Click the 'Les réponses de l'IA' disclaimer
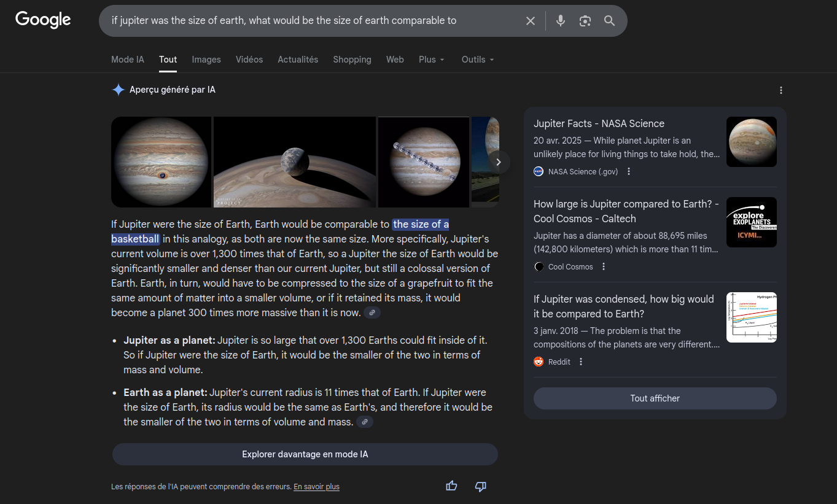The image size is (837, 504). [201, 487]
